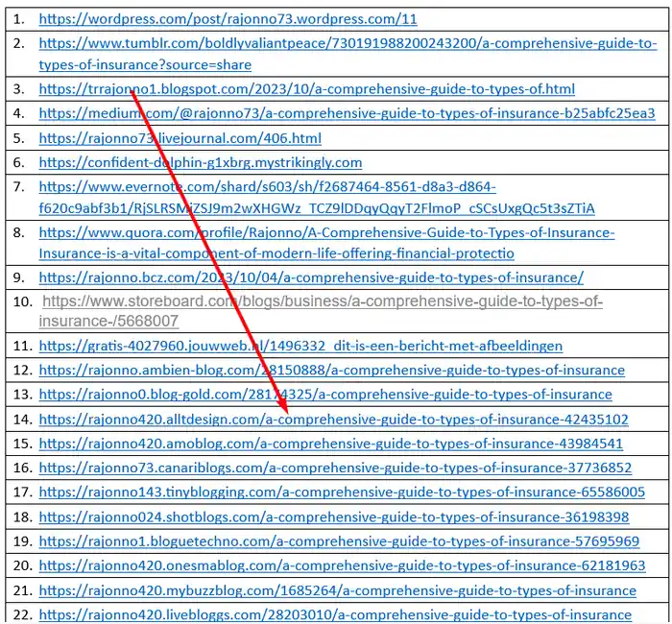Select list number 14.
672x624 pixels.
click(x=23, y=420)
